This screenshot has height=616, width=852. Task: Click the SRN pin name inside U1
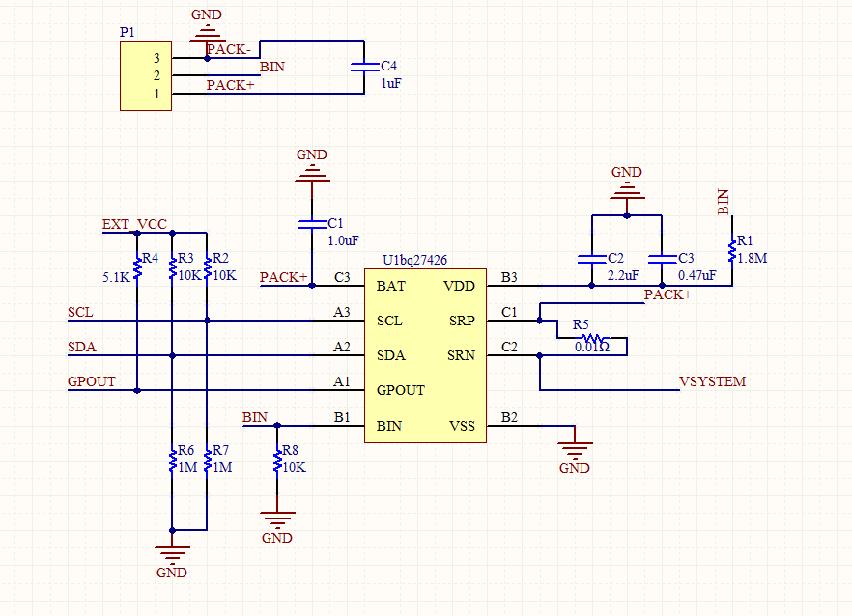[x=462, y=356]
